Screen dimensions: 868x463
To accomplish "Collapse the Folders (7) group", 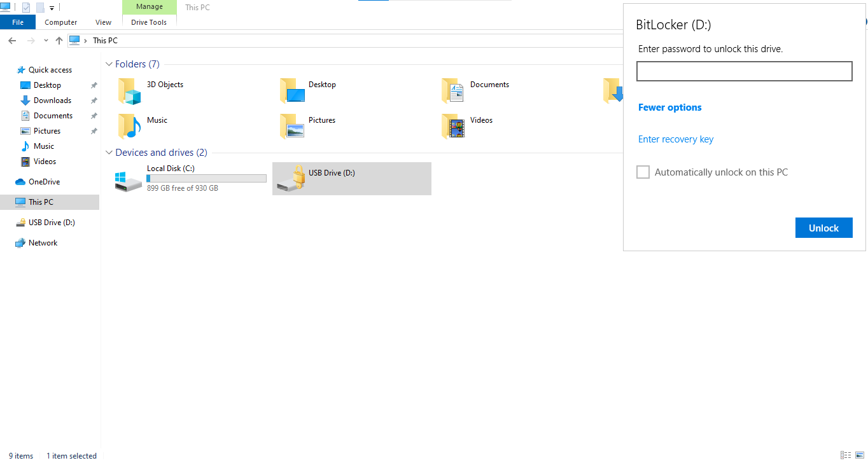I will pyautogui.click(x=109, y=64).
